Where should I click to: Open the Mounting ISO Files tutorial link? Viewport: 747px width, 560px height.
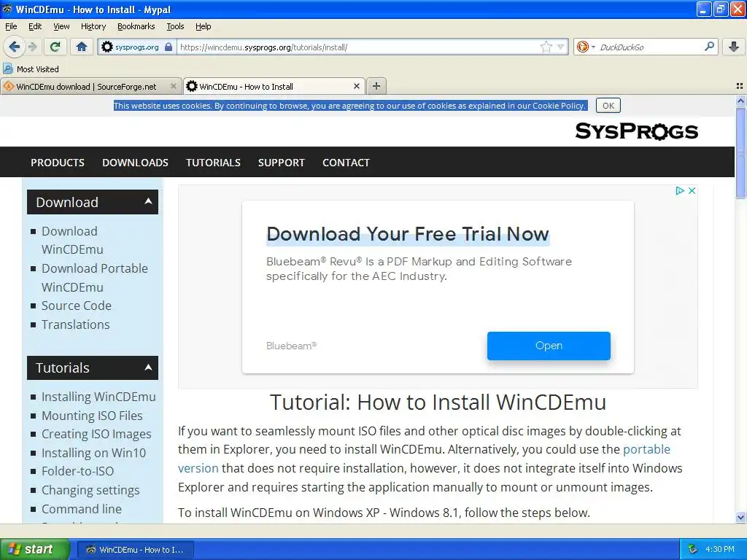(92, 416)
